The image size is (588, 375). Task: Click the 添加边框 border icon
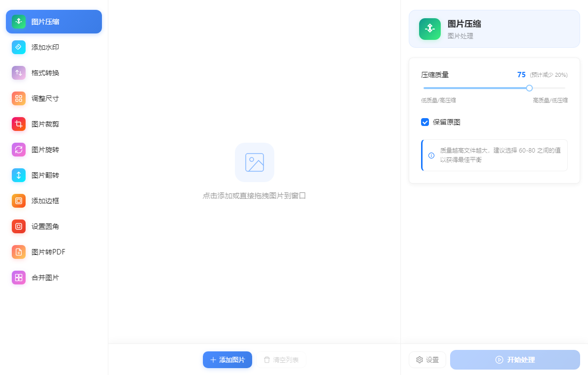[x=19, y=201]
